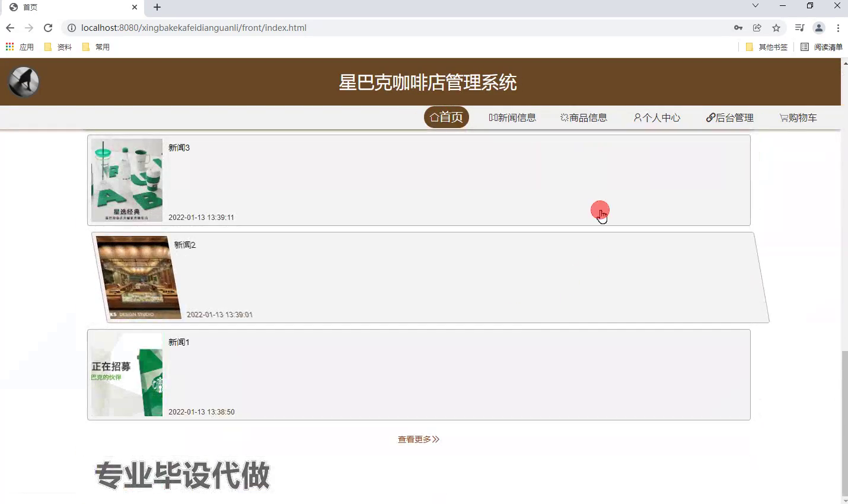Bookmark this page with the star
The height and width of the screenshot is (504, 848).
click(776, 28)
